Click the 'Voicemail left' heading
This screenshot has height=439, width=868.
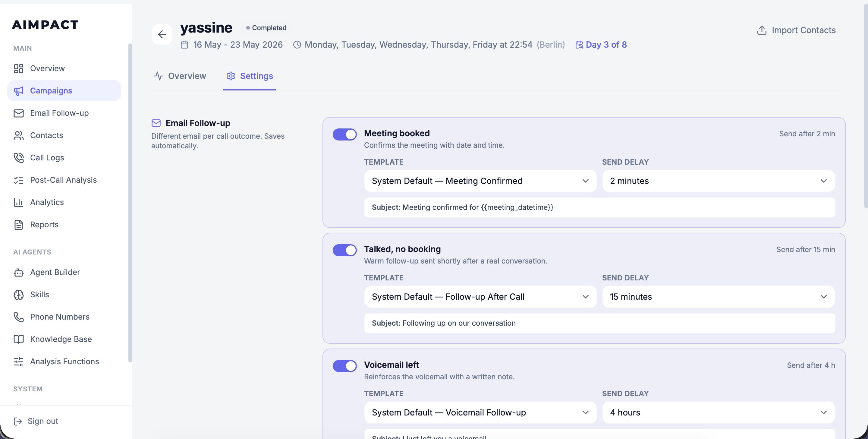tap(392, 365)
